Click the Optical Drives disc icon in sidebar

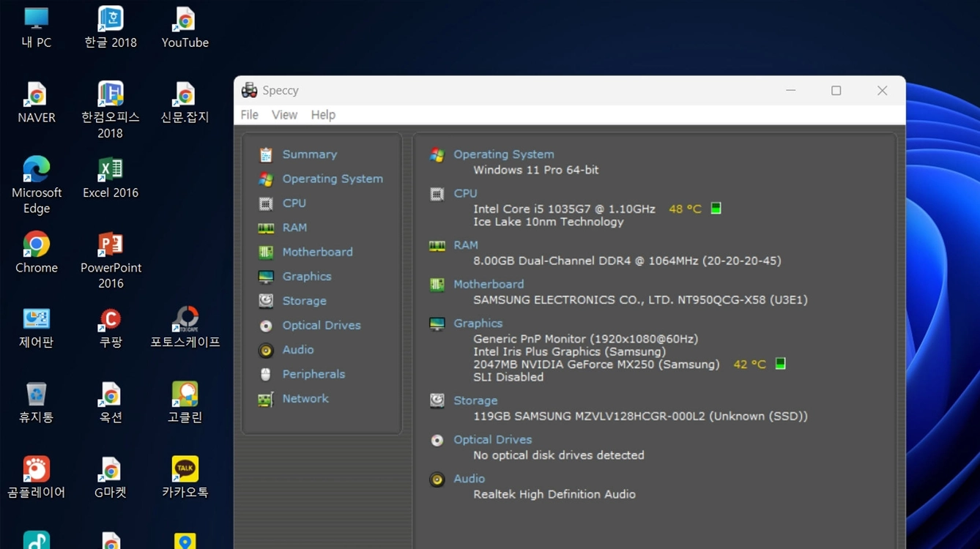tap(266, 326)
